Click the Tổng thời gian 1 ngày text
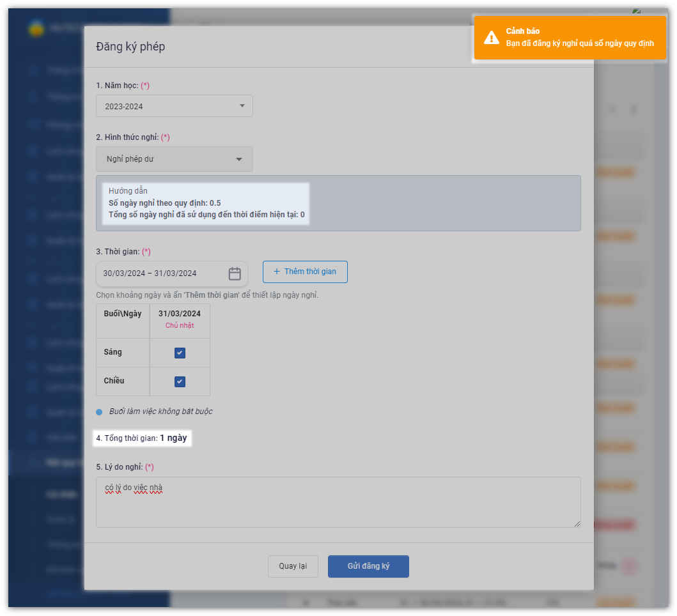 (142, 438)
